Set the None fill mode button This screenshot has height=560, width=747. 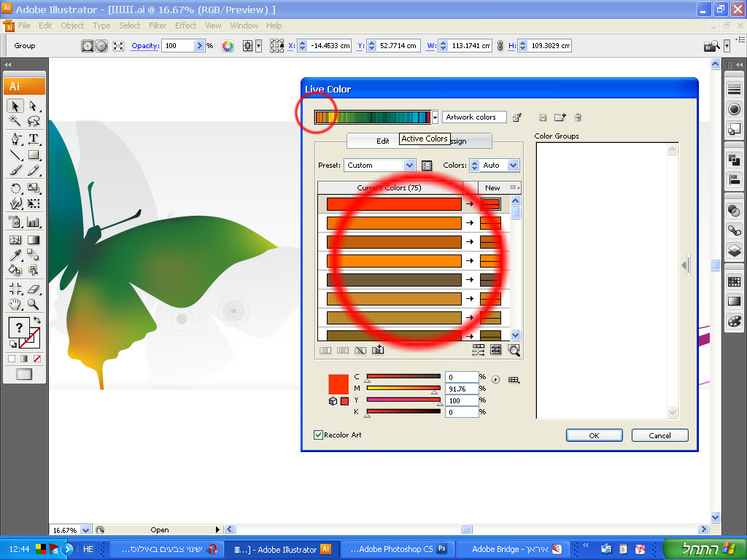(37, 359)
